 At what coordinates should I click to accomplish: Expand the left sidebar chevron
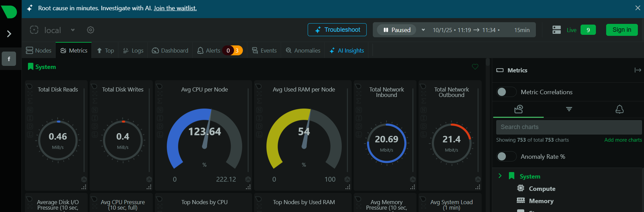(9, 34)
